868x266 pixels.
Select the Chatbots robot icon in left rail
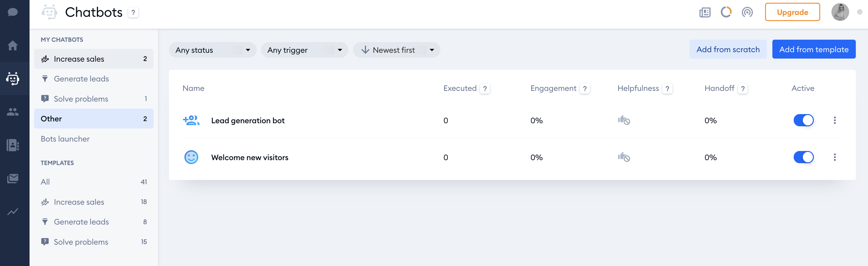click(13, 78)
